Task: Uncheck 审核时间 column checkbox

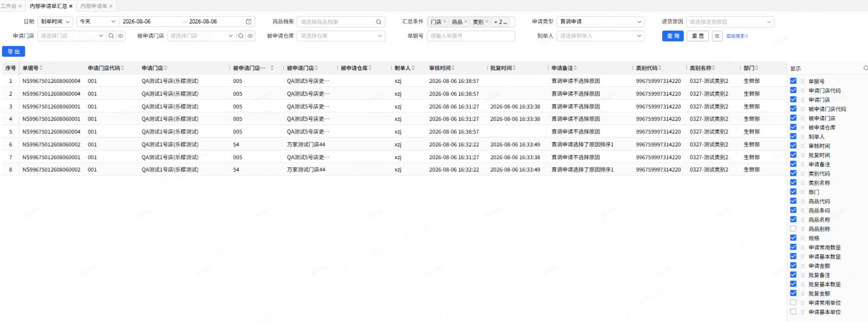Action: 793,145
